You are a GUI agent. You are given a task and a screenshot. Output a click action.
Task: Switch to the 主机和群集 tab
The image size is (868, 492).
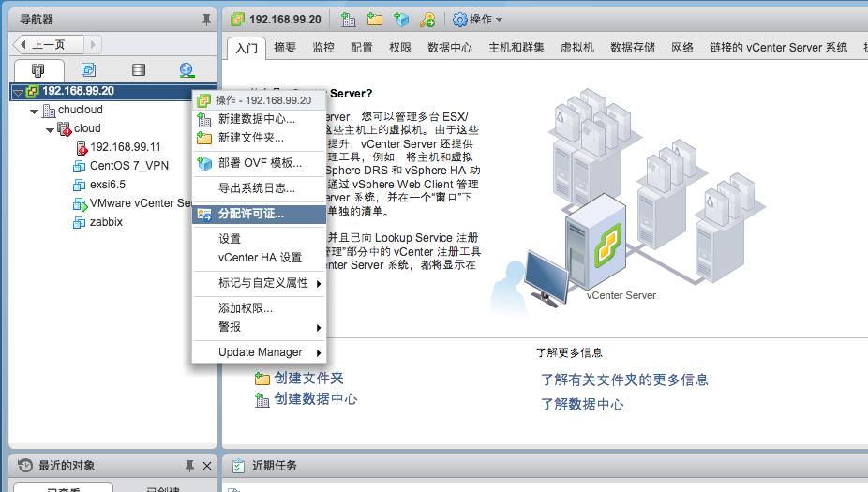point(516,48)
